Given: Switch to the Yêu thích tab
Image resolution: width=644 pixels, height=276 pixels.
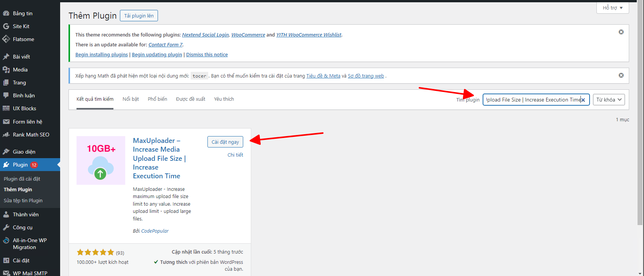Looking at the screenshot, I should pyautogui.click(x=224, y=99).
